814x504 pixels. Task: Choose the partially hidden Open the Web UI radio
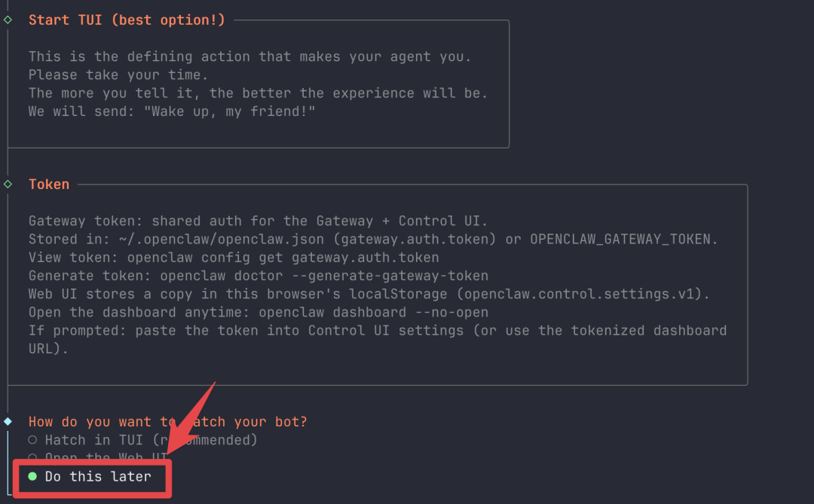point(32,457)
